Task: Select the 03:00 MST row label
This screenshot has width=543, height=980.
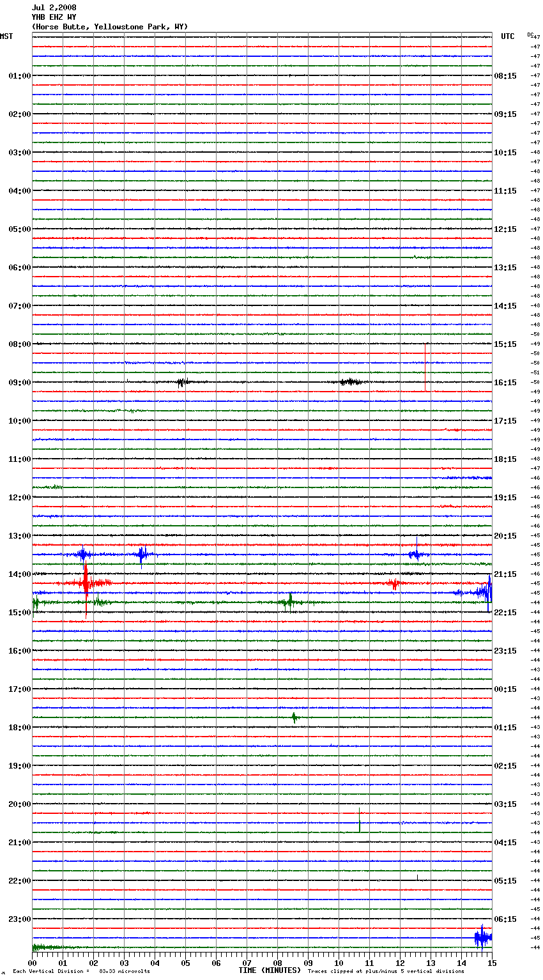Action: [20, 153]
